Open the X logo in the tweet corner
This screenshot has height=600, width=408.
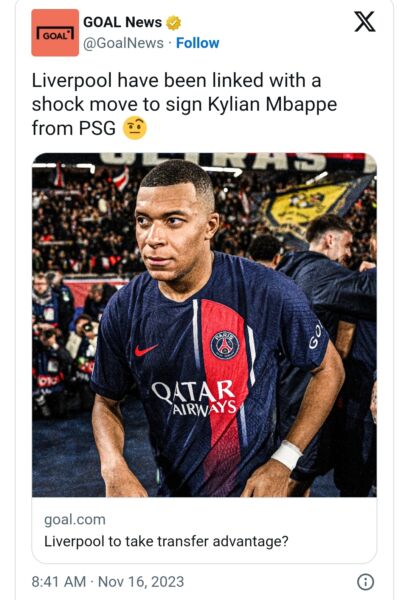(x=364, y=21)
